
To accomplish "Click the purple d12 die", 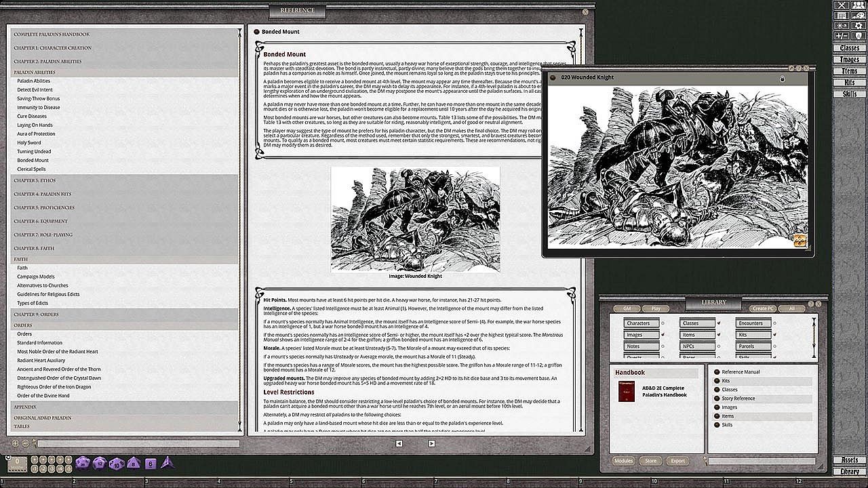I will (99, 463).
